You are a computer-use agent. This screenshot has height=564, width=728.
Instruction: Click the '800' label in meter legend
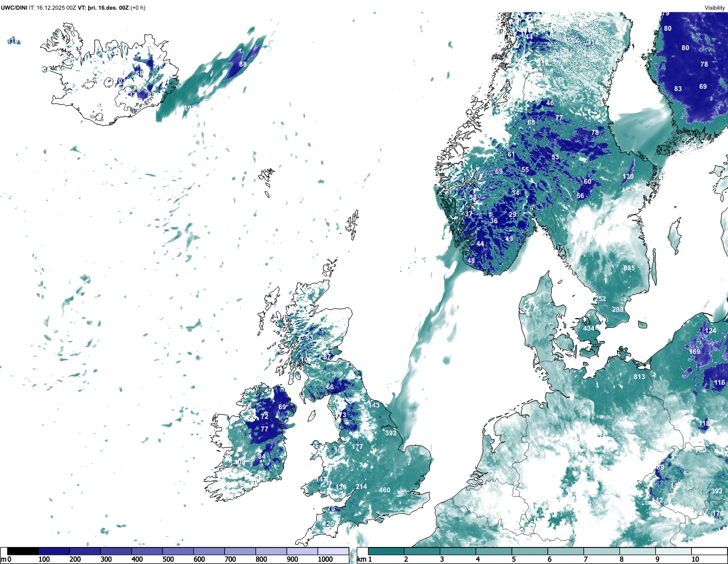coord(262,559)
